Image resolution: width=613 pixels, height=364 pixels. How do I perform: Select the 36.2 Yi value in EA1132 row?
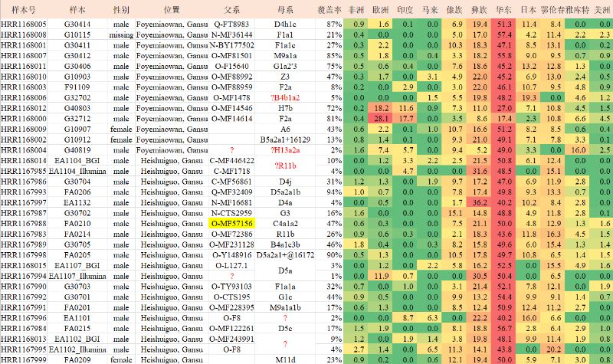click(479, 202)
